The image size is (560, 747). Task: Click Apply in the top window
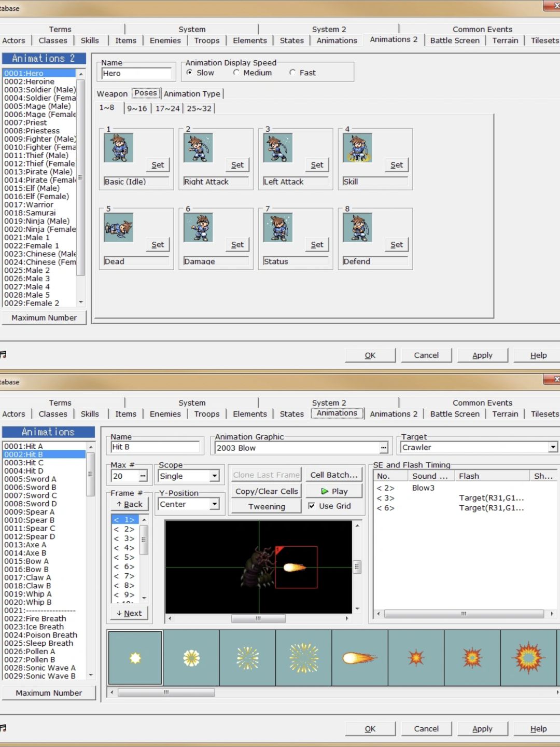(x=482, y=355)
